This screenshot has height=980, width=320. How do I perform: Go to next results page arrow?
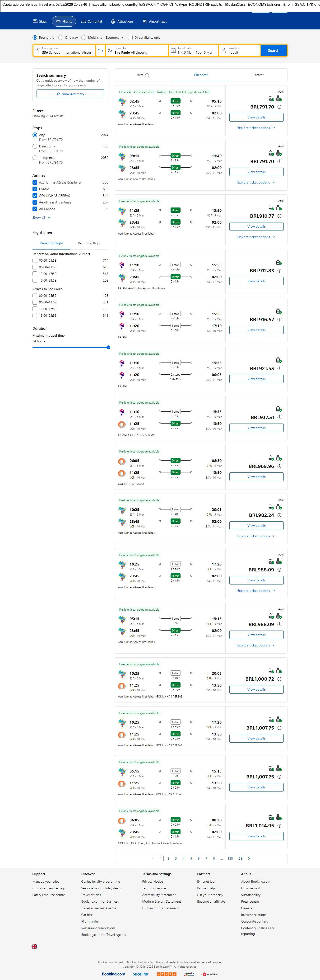coord(249,858)
